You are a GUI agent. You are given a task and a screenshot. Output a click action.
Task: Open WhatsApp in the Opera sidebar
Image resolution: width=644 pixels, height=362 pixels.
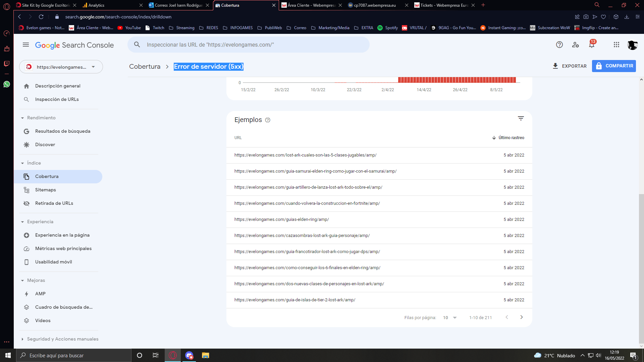pyautogui.click(x=7, y=84)
